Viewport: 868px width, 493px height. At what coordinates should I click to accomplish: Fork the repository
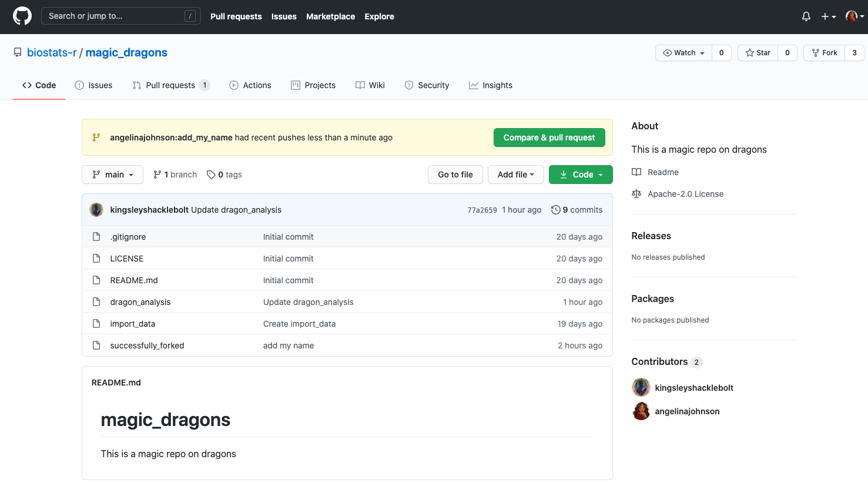[824, 53]
